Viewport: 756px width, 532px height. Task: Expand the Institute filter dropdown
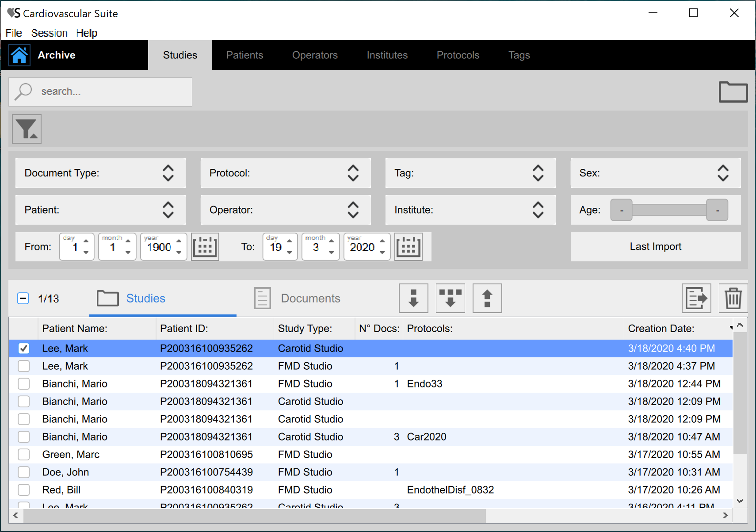coord(470,210)
